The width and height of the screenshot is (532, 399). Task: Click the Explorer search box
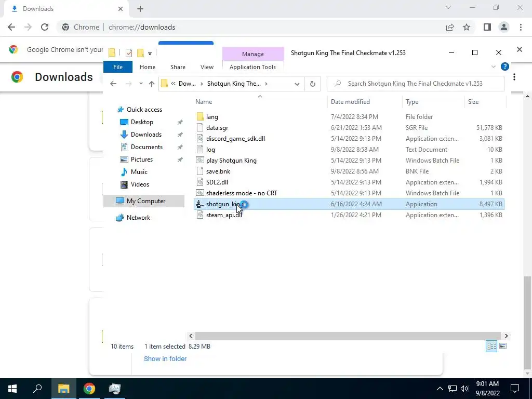pyautogui.click(x=415, y=84)
